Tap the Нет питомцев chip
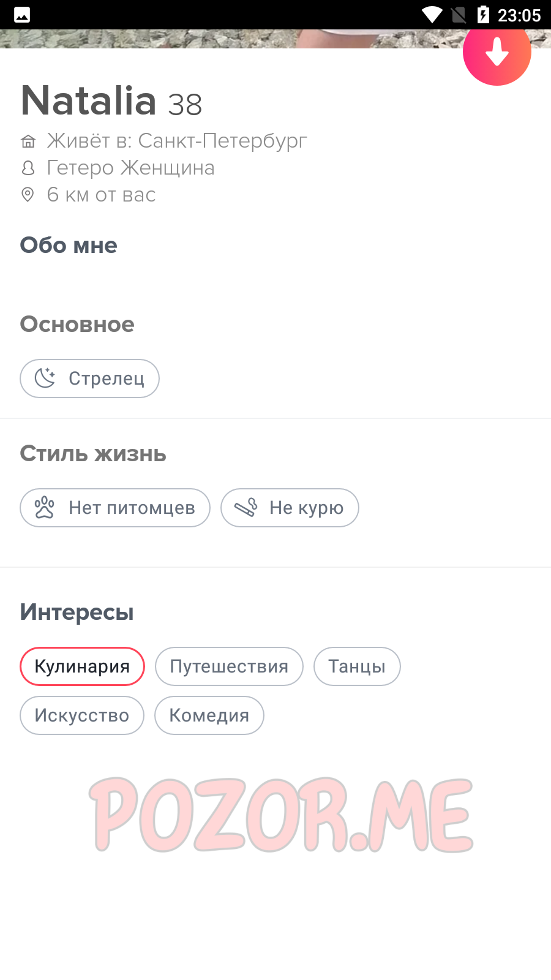Image resolution: width=551 pixels, height=980 pixels. 115,508
